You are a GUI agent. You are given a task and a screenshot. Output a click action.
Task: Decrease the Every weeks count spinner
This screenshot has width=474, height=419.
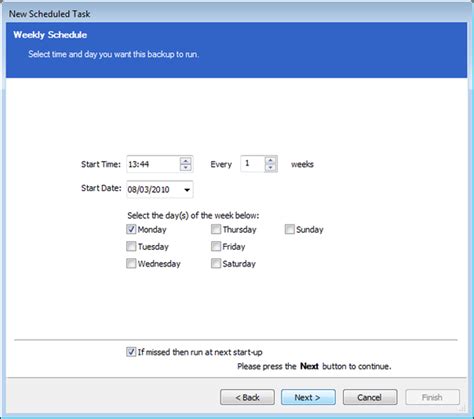[271, 168]
